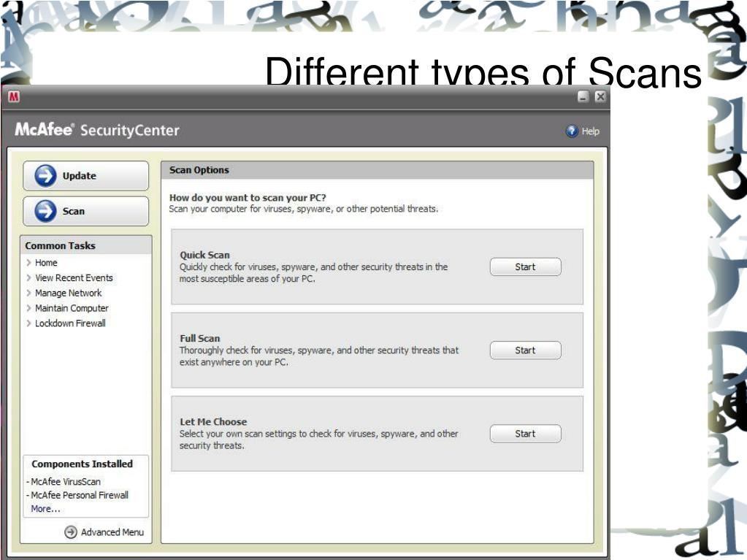Image resolution: width=747 pixels, height=560 pixels.
Task: Start the Let Me Choose scan
Action: click(526, 434)
